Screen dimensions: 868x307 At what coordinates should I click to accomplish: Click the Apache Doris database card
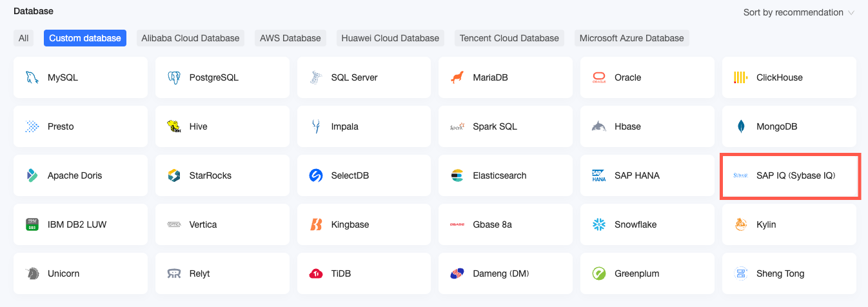pyautogui.click(x=80, y=175)
